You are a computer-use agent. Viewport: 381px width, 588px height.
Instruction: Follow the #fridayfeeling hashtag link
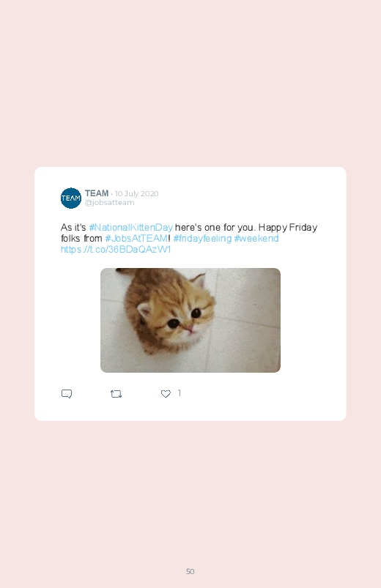pyautogui.click(x=202, y=238)
